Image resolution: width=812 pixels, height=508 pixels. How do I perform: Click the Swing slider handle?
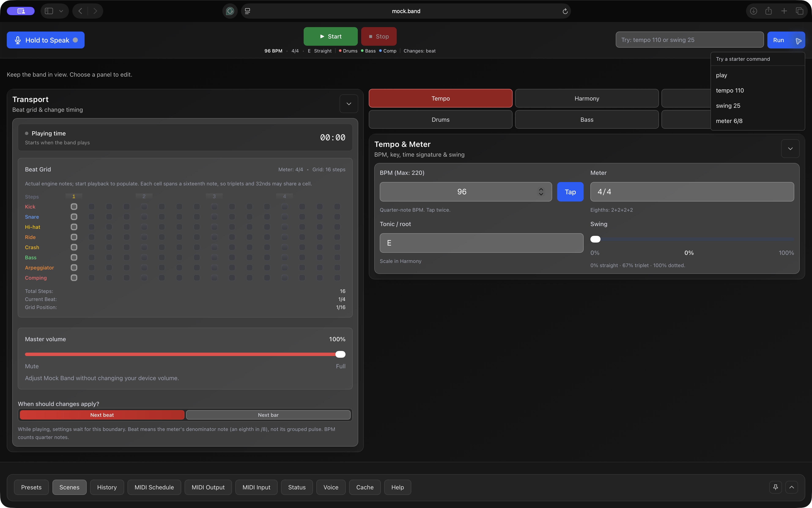(595, 239)
